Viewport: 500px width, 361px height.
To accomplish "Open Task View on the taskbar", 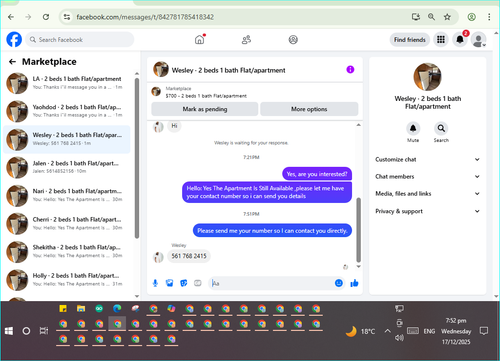I will [44, 331].
